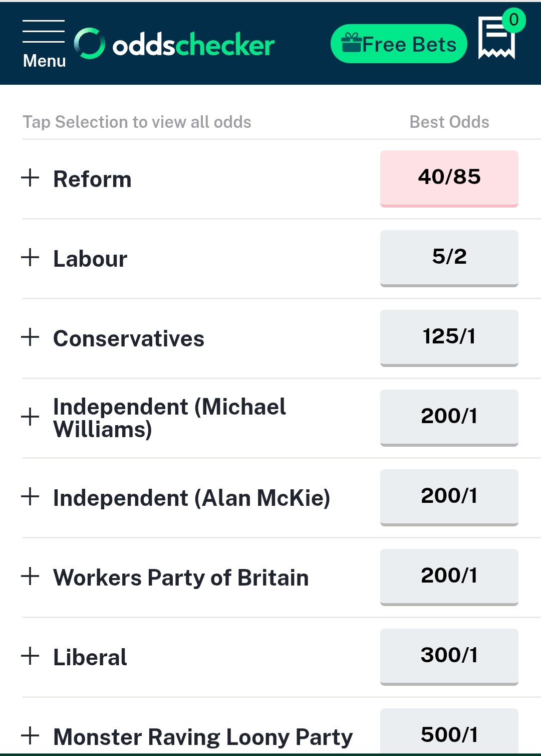Select Liberal odds 300/1
This screenshot has height=756, width=541.
[x=449, y=657]
